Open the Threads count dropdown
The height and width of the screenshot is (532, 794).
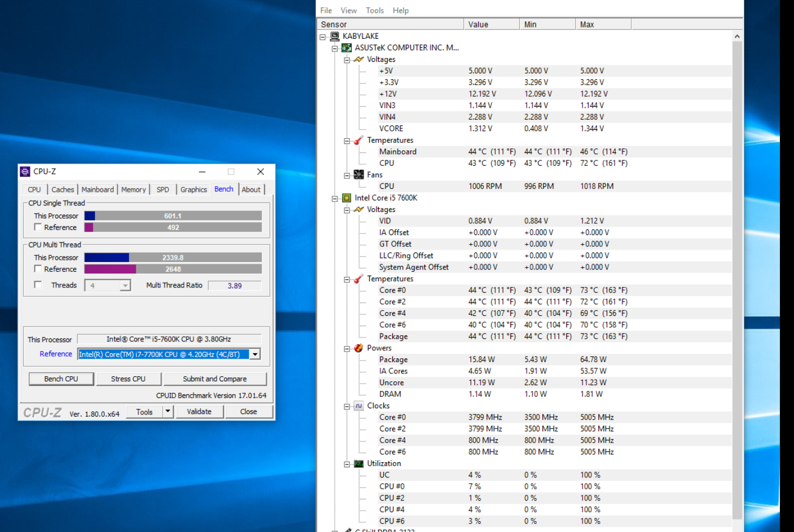125,286
